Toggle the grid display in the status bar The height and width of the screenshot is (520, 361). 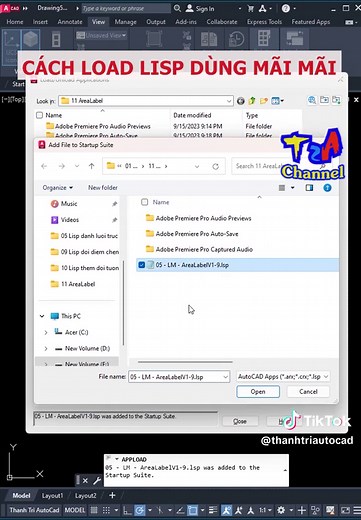(x=94, y=510)
